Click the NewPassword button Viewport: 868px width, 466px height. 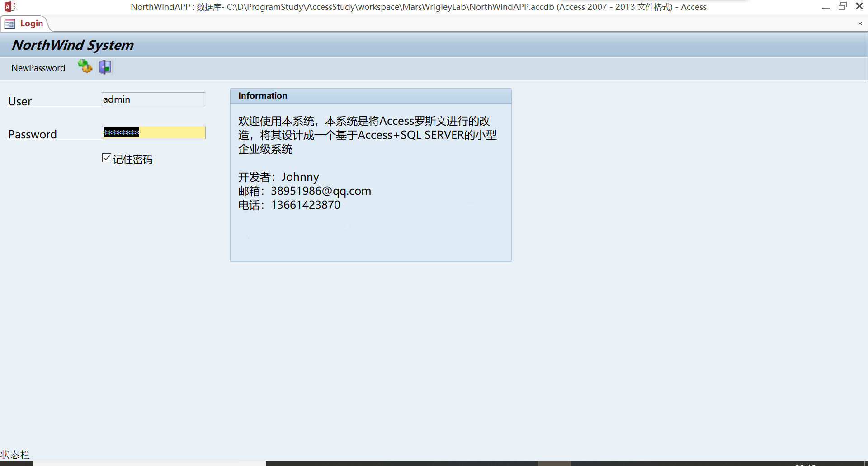tap(38, 68)
